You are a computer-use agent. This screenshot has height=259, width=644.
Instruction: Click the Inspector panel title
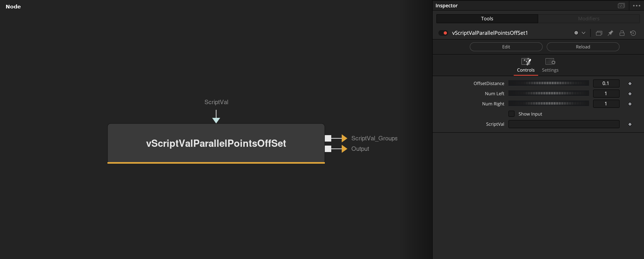point(446,6)
